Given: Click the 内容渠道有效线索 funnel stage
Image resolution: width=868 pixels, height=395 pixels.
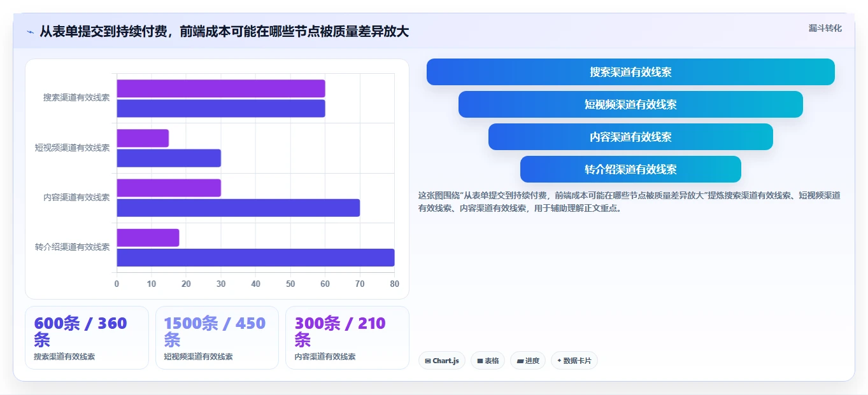Looking at the screenshot, I should (630, 137).
